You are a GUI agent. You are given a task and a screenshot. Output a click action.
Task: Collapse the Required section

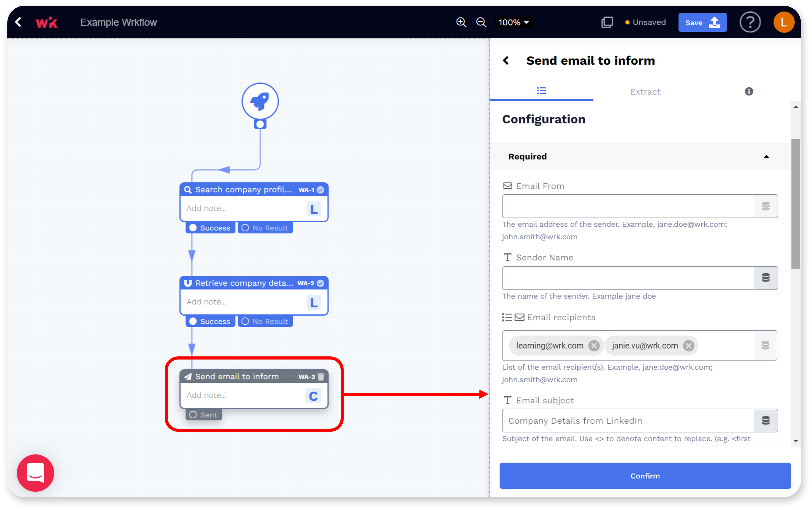pos(766,156)
